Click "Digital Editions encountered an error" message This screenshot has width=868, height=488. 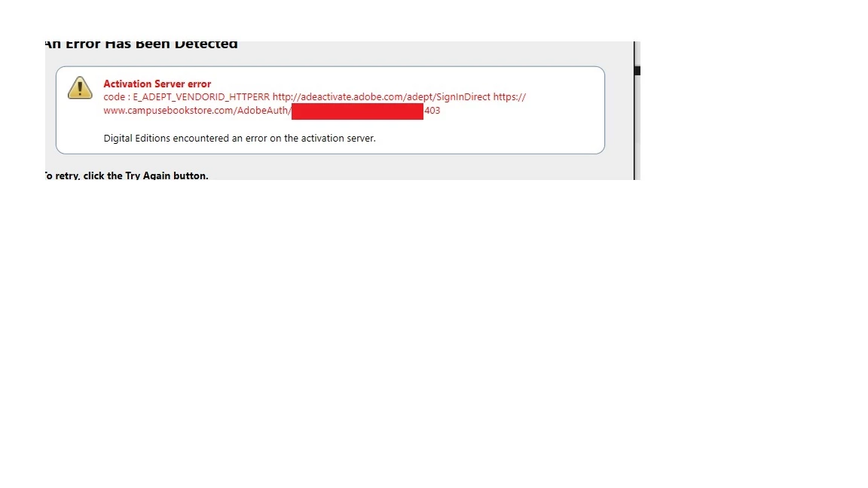(x=239, y=139)
